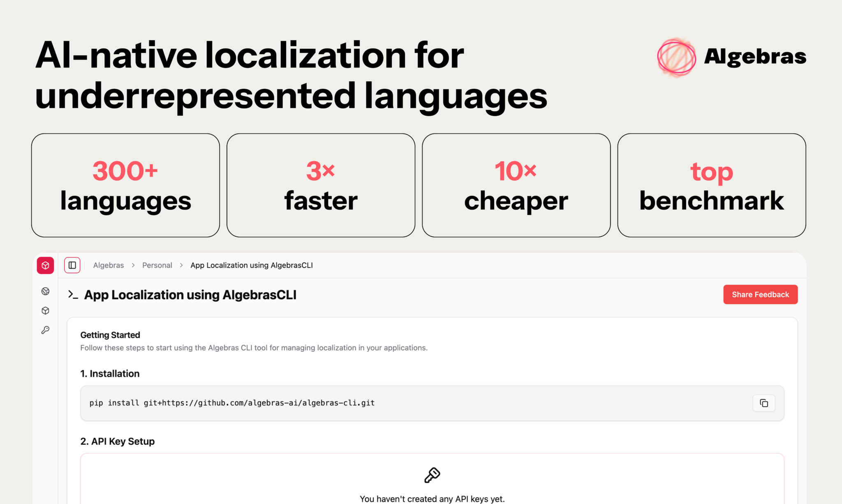Open API keys via the key sidebar icon

(45, 330)
